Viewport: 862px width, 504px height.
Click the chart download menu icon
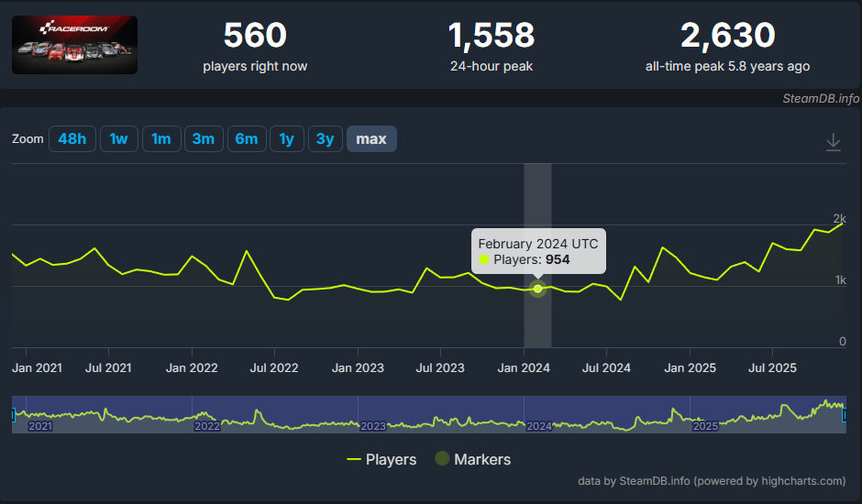pyautogui.click(x=833, y=142)
